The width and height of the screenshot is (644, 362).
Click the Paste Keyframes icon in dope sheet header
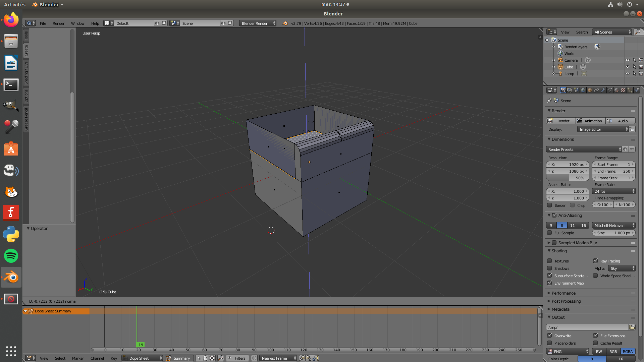309,358
